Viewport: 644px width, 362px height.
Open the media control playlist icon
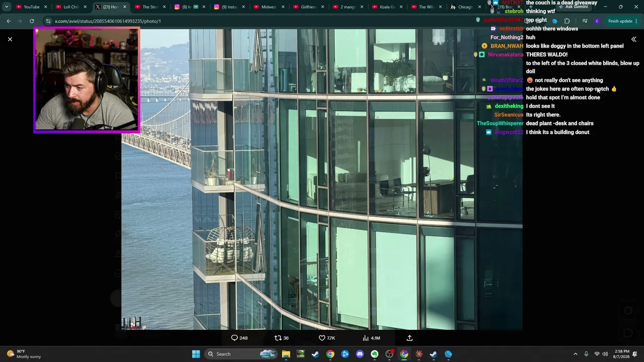pos(585,21)
